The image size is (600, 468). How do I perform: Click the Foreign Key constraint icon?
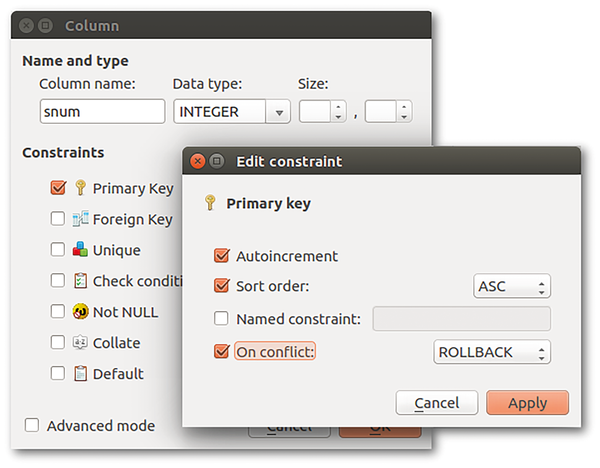tap(80, 219)
